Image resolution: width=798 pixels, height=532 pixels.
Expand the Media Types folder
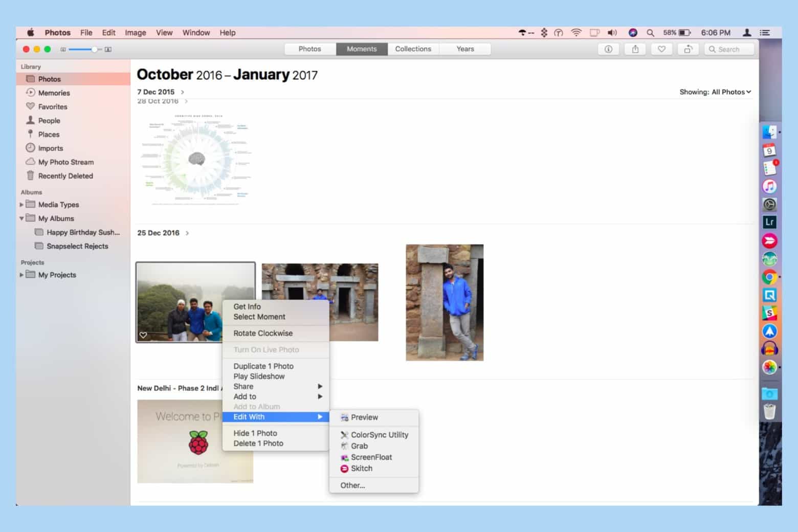click(x=21, y=204)
